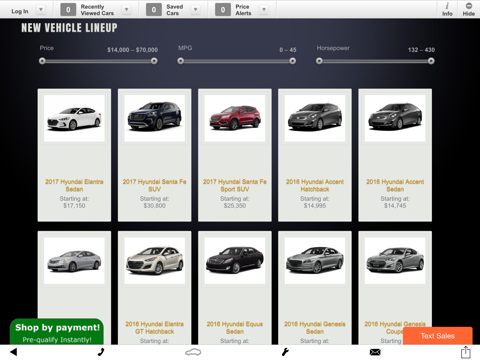Go back with the left arrow icon
The height and width of the screenshot is (360, 480).
(13, 352)
